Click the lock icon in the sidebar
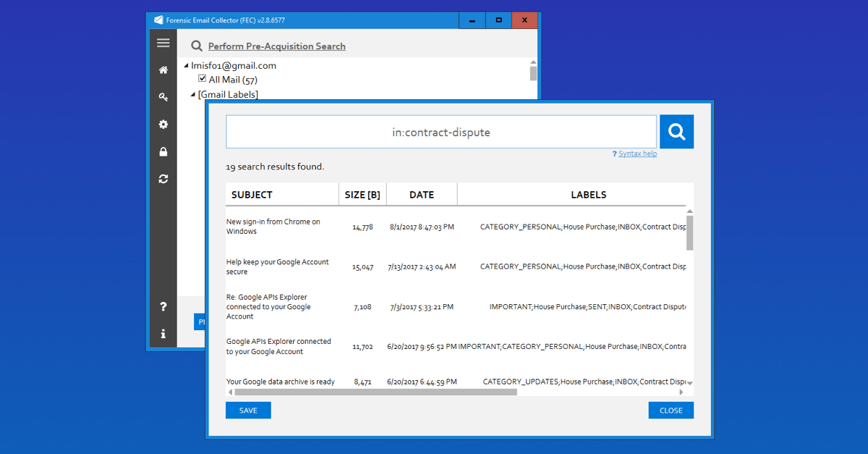The width and height of the screenshot is (868, 454). click(x=163, y=151)
